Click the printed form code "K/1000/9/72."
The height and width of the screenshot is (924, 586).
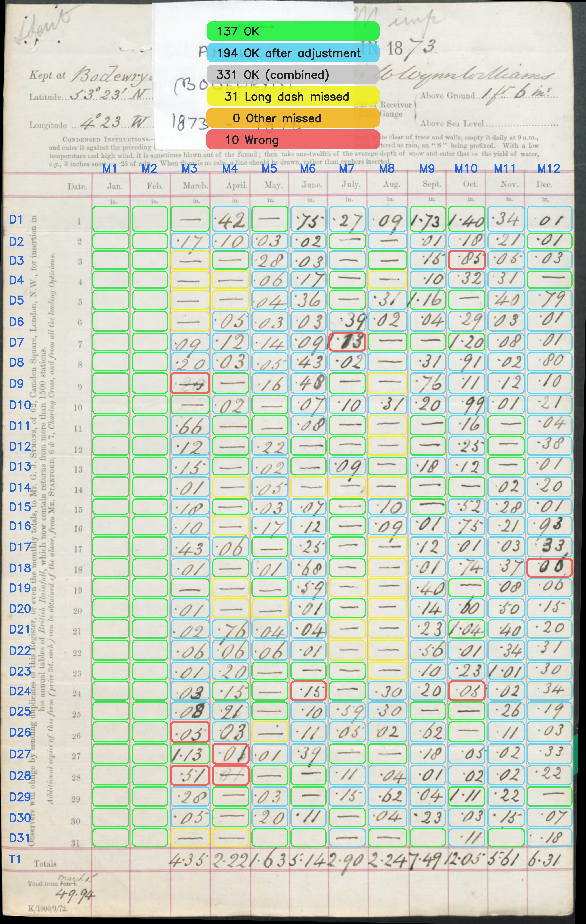tap(48, 909)
